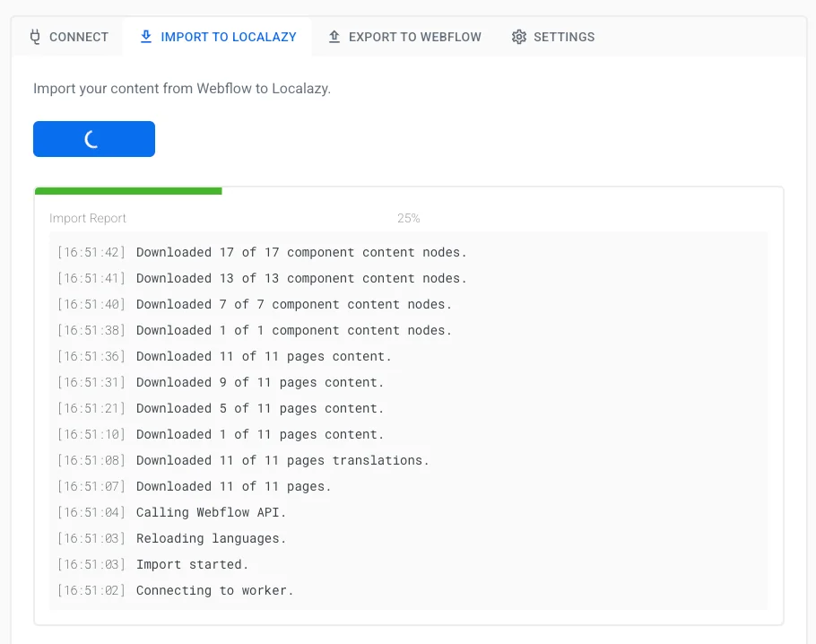816x644 pixels.
Task: Click the plug icon on Connect tab
Action: (36, 37)
